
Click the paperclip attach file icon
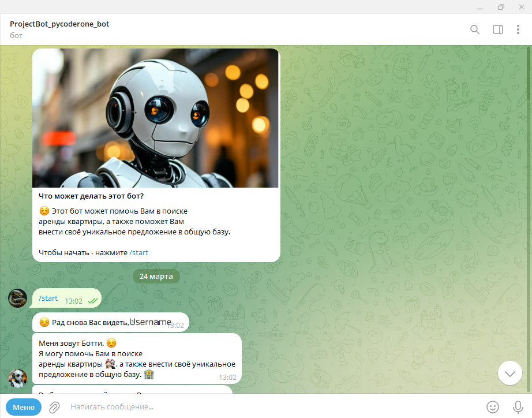tap(54, 407)
